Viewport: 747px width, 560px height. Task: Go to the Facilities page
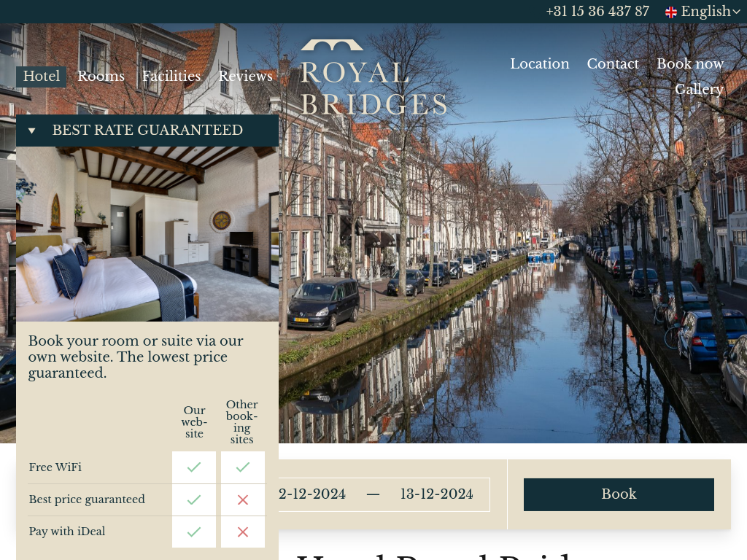click(171, 77)
